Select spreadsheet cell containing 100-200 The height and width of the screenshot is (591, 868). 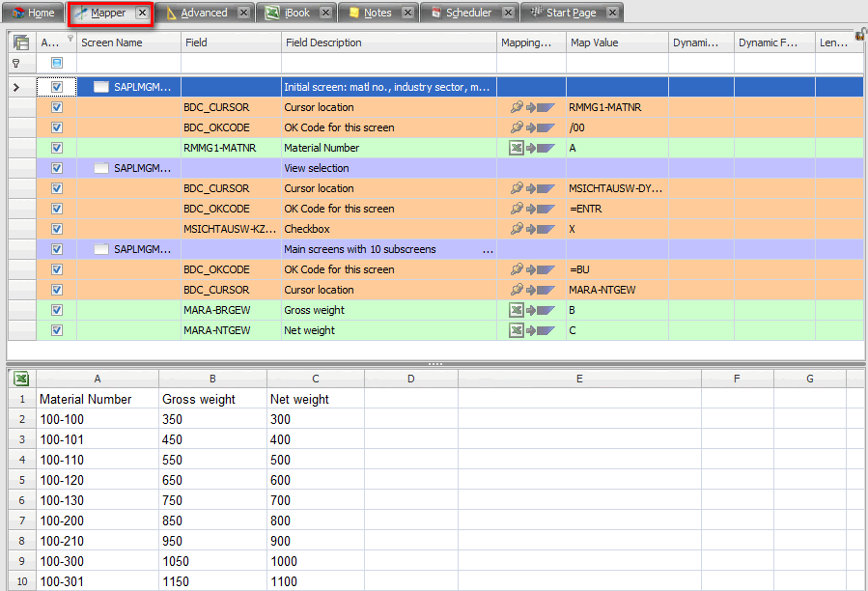(x=95, y=521)
